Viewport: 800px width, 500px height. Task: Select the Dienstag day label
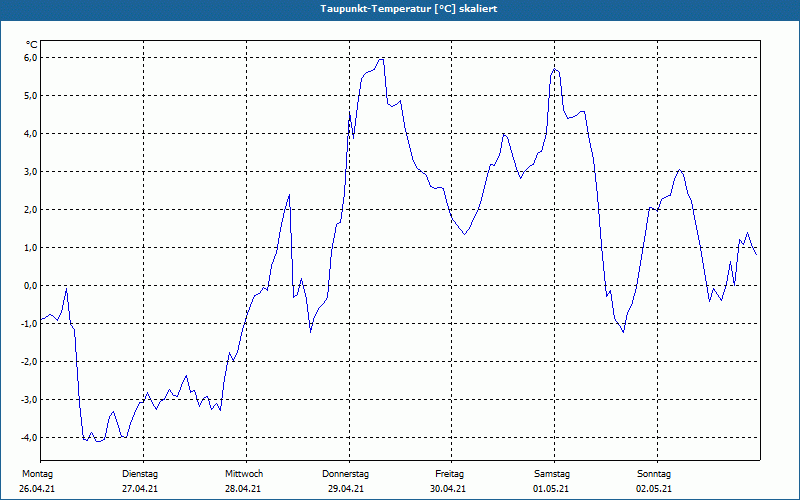pos(140,474)
